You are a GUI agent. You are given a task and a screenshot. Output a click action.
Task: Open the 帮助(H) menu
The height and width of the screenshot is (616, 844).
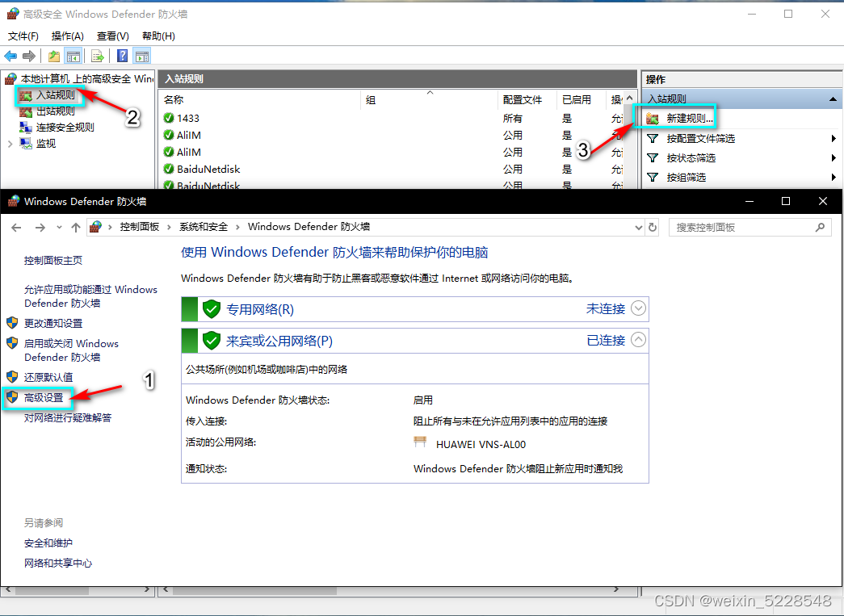point(158,36)
